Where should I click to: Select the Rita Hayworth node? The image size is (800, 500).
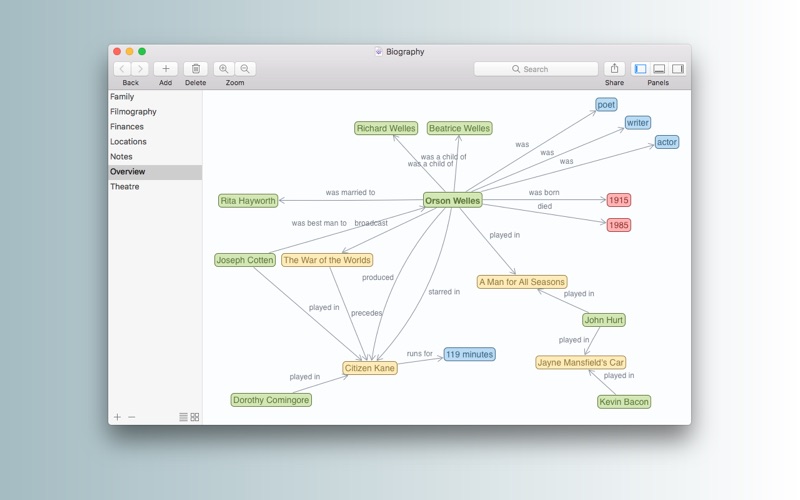click(248, 201)
